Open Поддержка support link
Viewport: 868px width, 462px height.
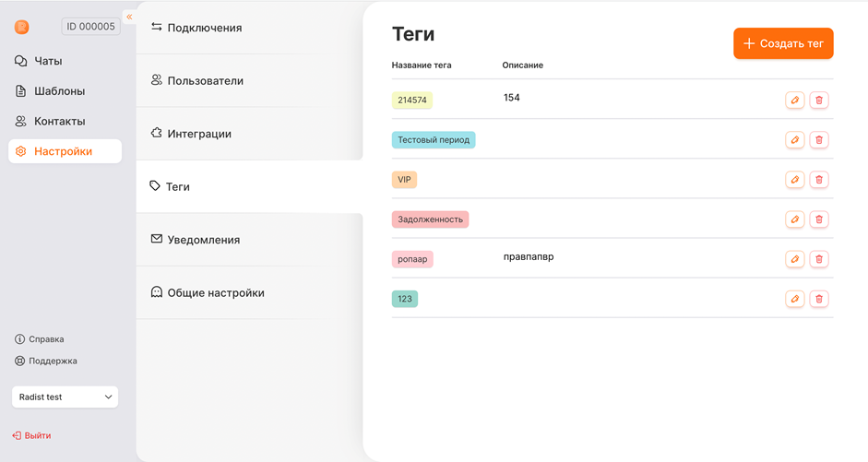click(46, 361)
